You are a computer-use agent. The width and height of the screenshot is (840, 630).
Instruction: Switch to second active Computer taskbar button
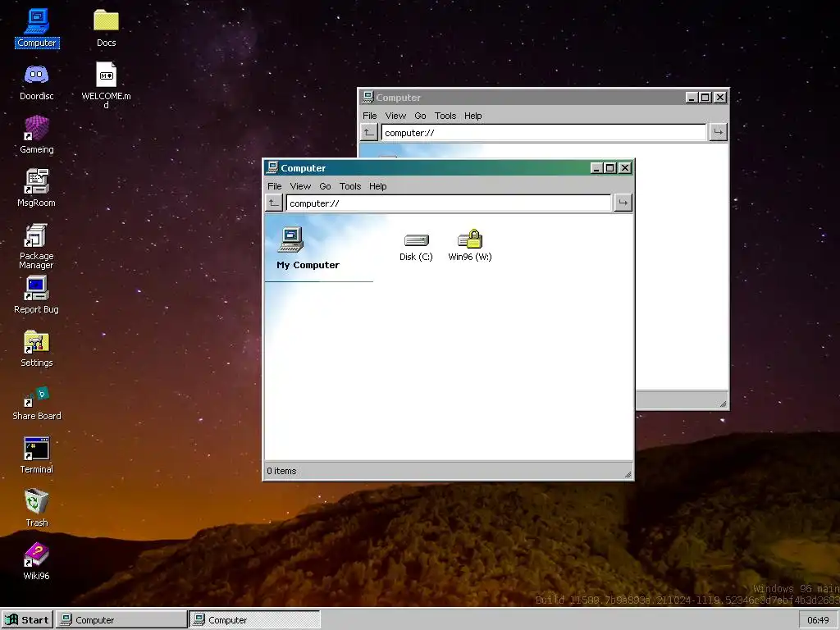(254, 620)
